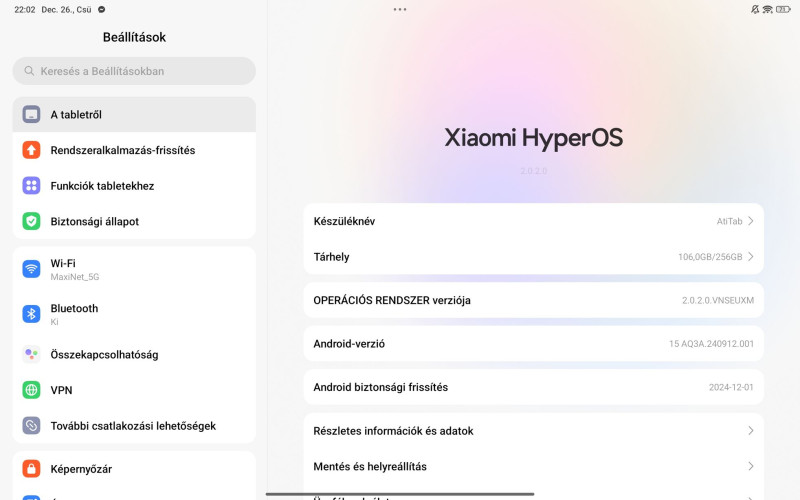Tap the 106,0GB/256GB storage value
Viewport: 800px width, 500px height.
[710, 257]
